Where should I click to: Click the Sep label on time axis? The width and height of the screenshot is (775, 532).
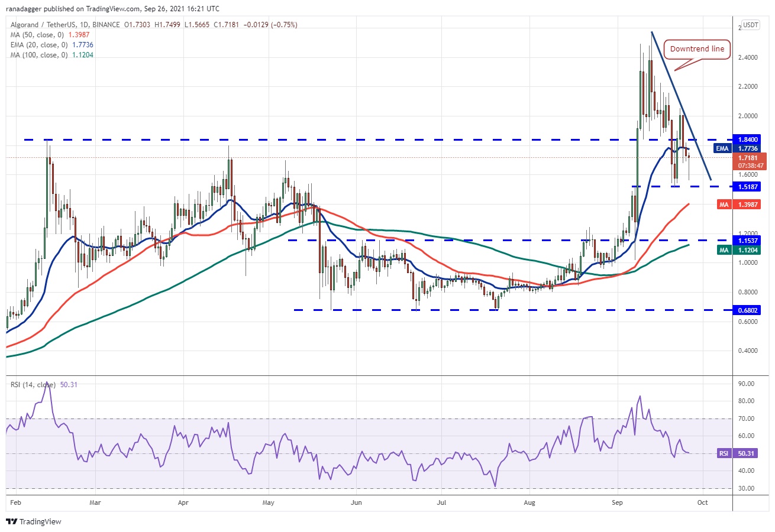pyautogui.click(x=618, y=502)
